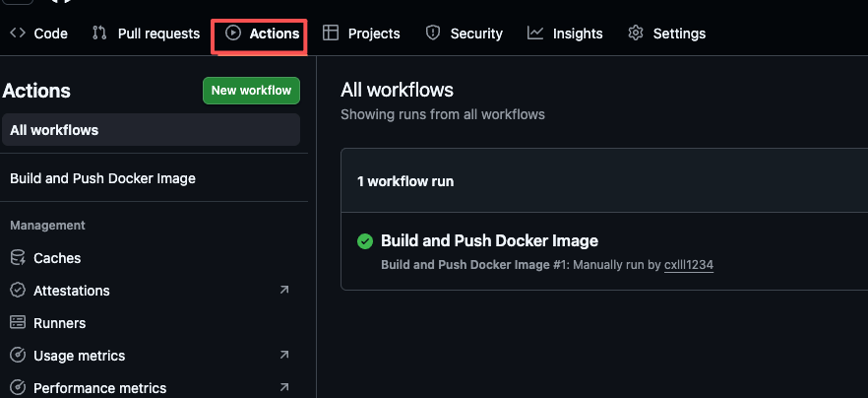868x398 pixels.
Task: Open Performance metrics in the Management section
Action: click(x=99, y=388)
